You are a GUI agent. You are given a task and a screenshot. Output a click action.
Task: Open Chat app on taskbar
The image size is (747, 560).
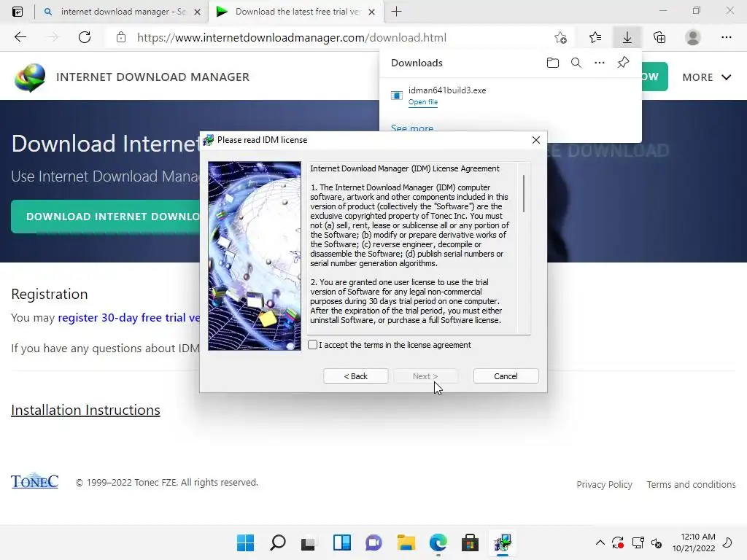point(373,542)
